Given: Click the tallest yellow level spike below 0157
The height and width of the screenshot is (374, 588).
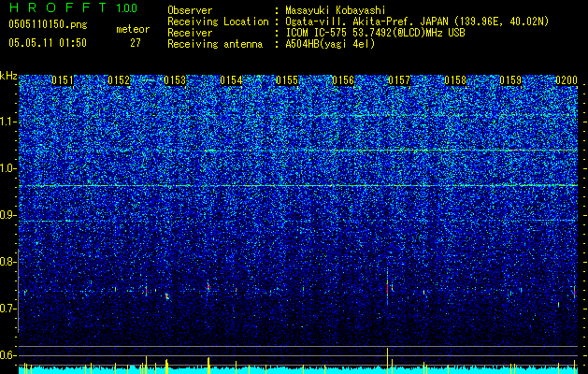Looking at the screenshot, I should pyautogui.click(x=387, y=361).
